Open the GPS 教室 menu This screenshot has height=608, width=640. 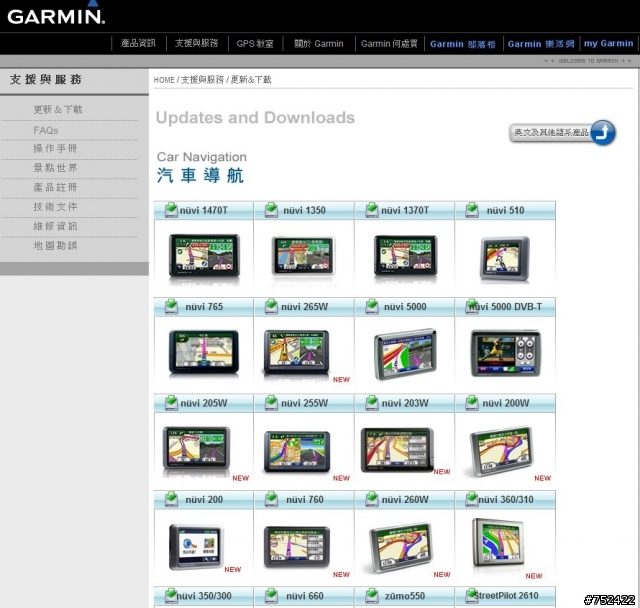pos(255,43)
